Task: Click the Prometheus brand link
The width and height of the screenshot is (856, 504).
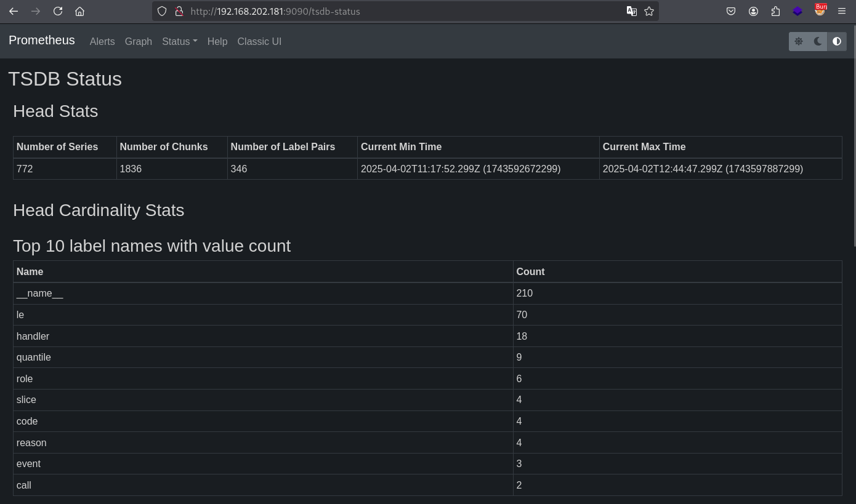Action: click(42, 40)
